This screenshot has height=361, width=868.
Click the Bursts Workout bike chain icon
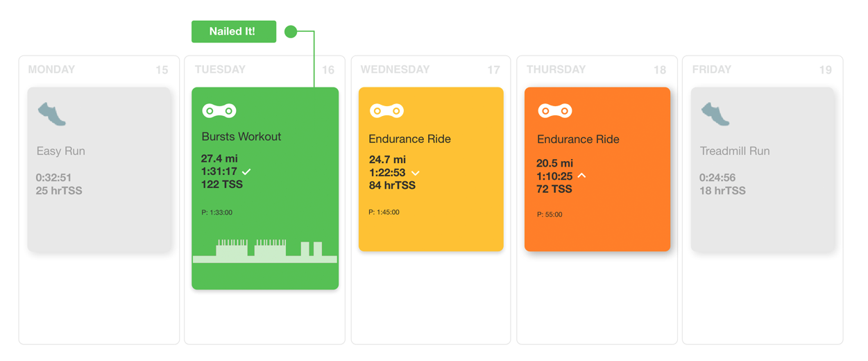pos(219,110)
